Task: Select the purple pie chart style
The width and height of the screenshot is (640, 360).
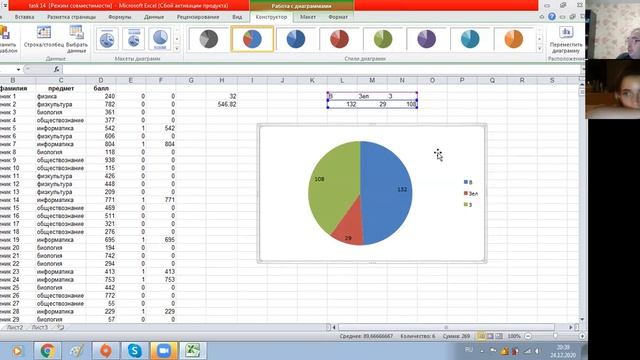Action: [x=427, y=39]
